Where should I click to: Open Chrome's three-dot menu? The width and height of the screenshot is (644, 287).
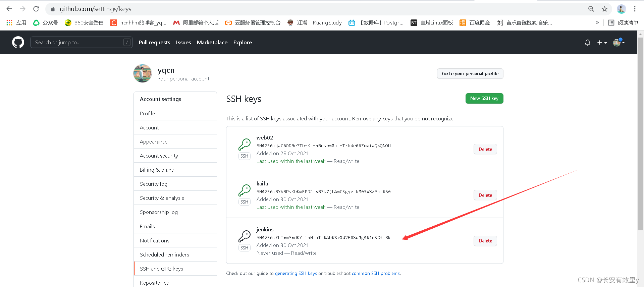(x=635, y=9)
